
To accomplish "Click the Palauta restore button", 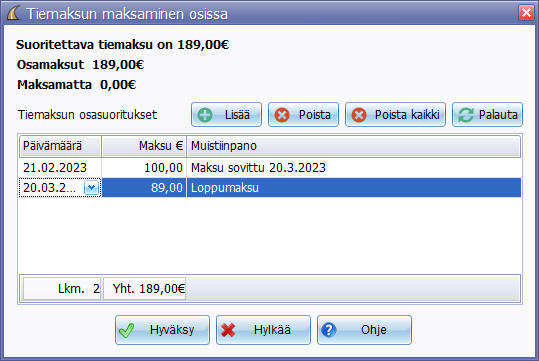I will pos(487,114).
